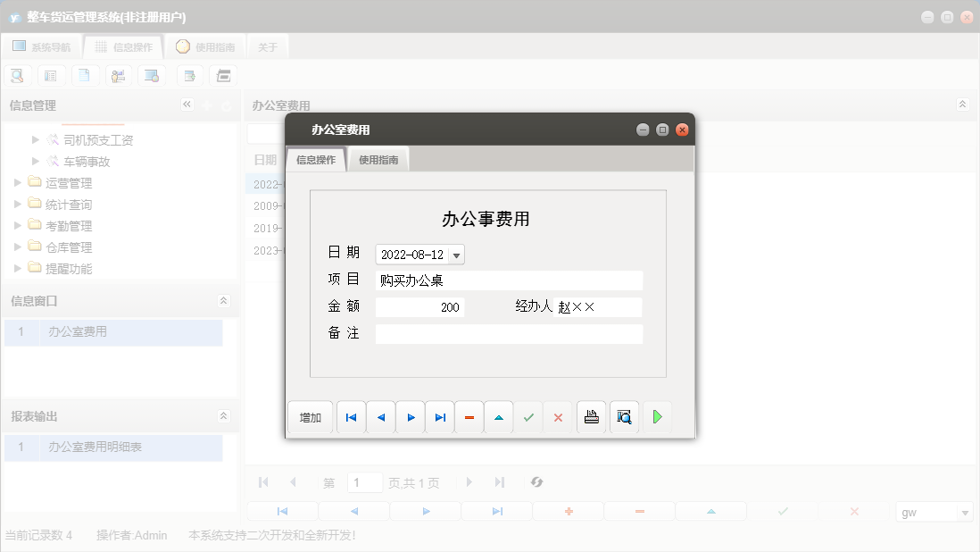Viewport: 980px width, 552px height.
Task: Click the printer icon in the dialog toolbar
Action: [x=591, y=416]
